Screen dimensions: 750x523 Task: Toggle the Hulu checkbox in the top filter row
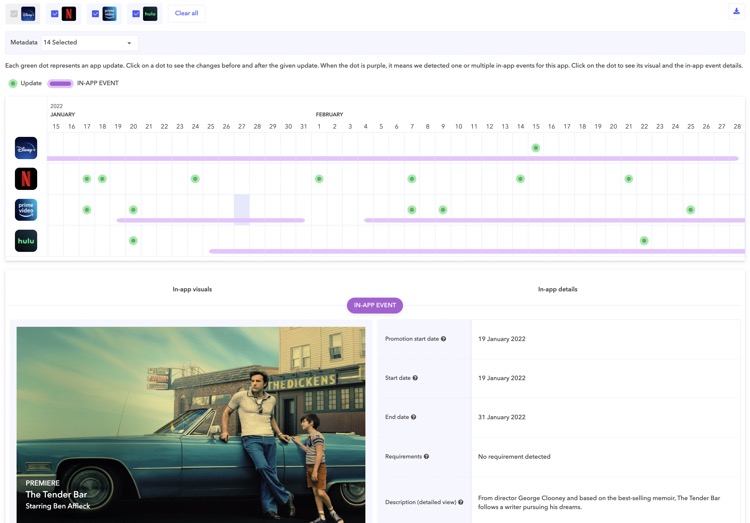pyautogui.click(x=136, y=14)
